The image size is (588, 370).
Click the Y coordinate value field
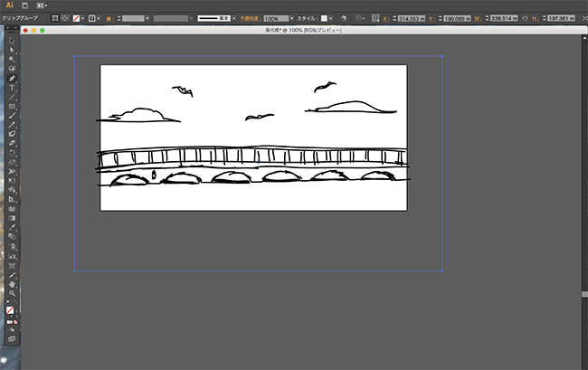click(457, 18)
